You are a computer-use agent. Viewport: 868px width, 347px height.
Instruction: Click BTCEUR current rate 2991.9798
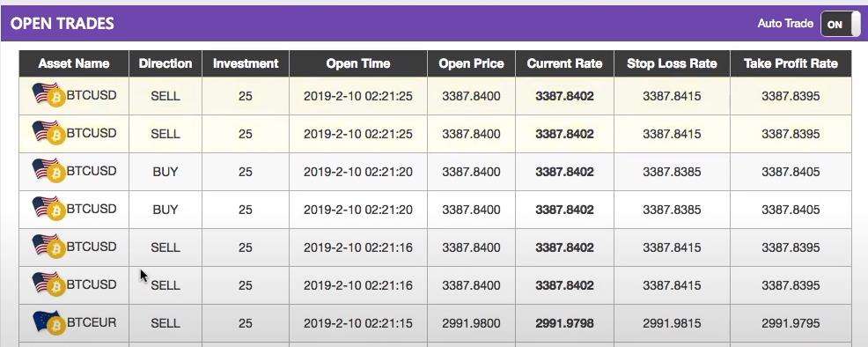(564, 322)
